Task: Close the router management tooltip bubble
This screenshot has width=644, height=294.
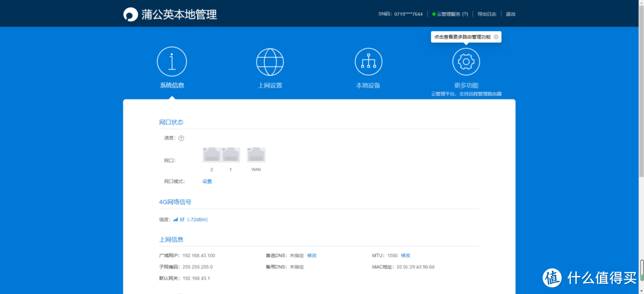Action: click(x=496, y=37)
